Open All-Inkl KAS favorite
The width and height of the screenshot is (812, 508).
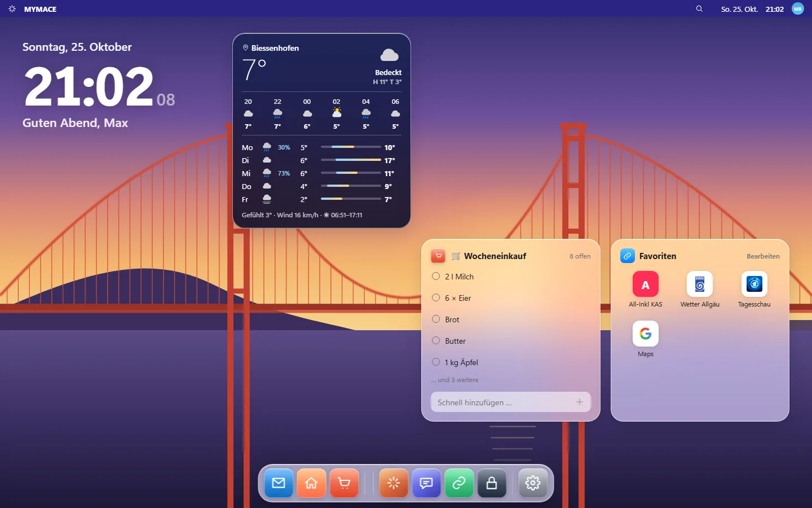click(646, 290)
